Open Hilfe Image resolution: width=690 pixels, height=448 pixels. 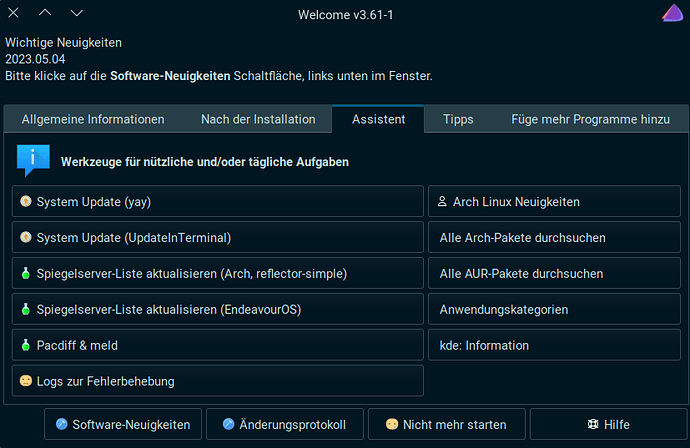[609, 424]
